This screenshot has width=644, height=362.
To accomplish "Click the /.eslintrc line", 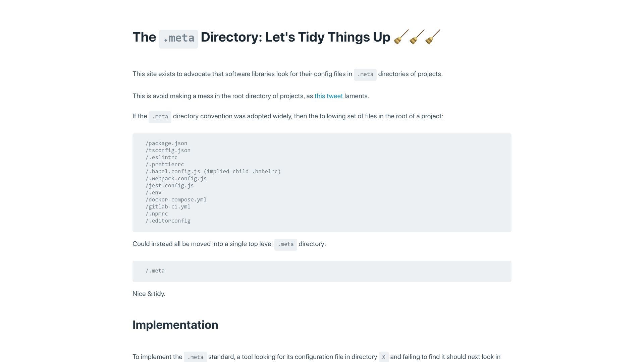I will tap(161, 158).
